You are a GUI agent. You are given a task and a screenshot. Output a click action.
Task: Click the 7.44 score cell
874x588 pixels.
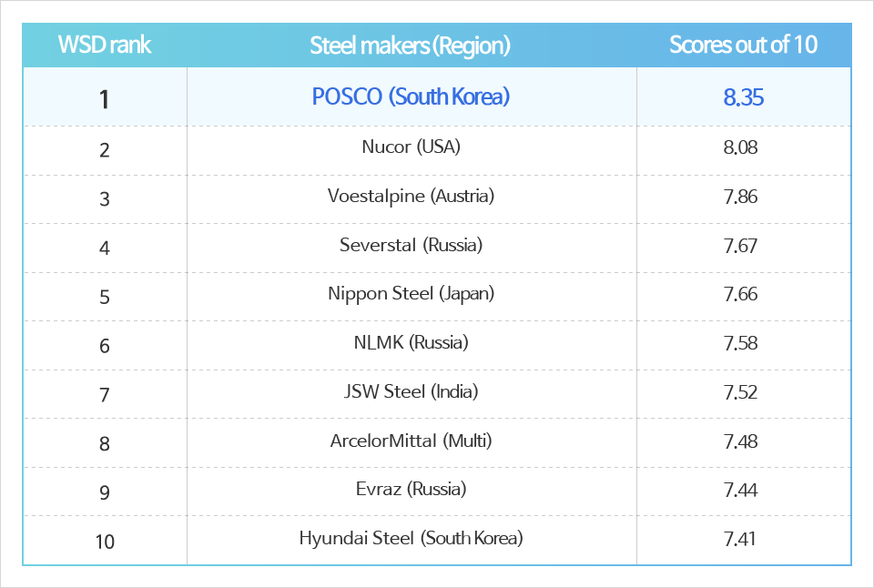tap(740, 491)
